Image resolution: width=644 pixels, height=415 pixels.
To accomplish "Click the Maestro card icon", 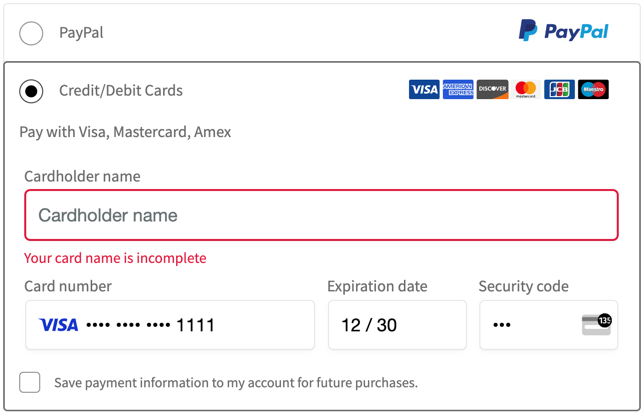I will pos(593,89).
